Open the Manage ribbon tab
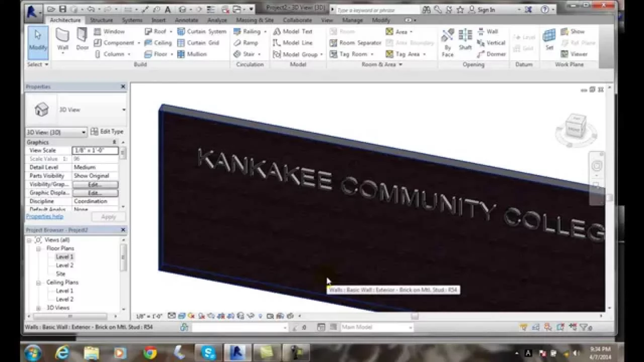644x362 pixels. (352, 20)
